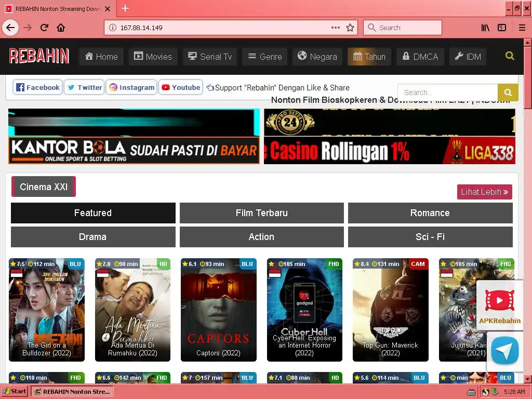532x399 pixels.
Task: Click the browser address bar
Action: click(231, 28)
